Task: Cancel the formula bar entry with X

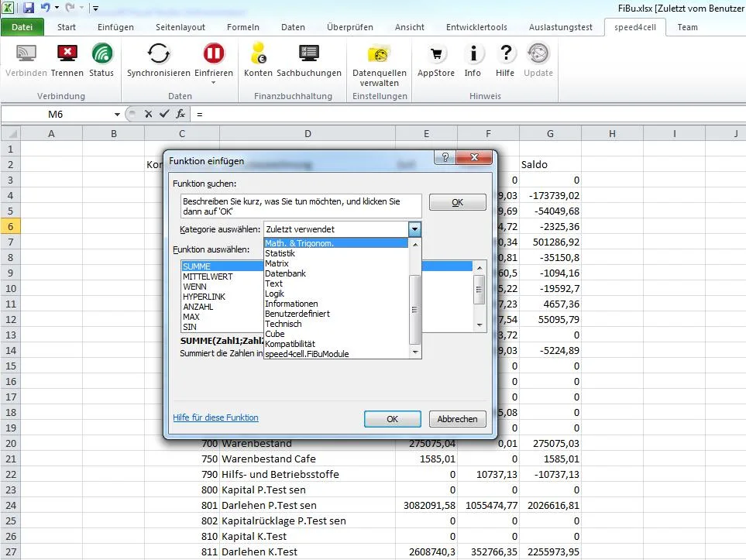Action: click(x=149, y=114)
